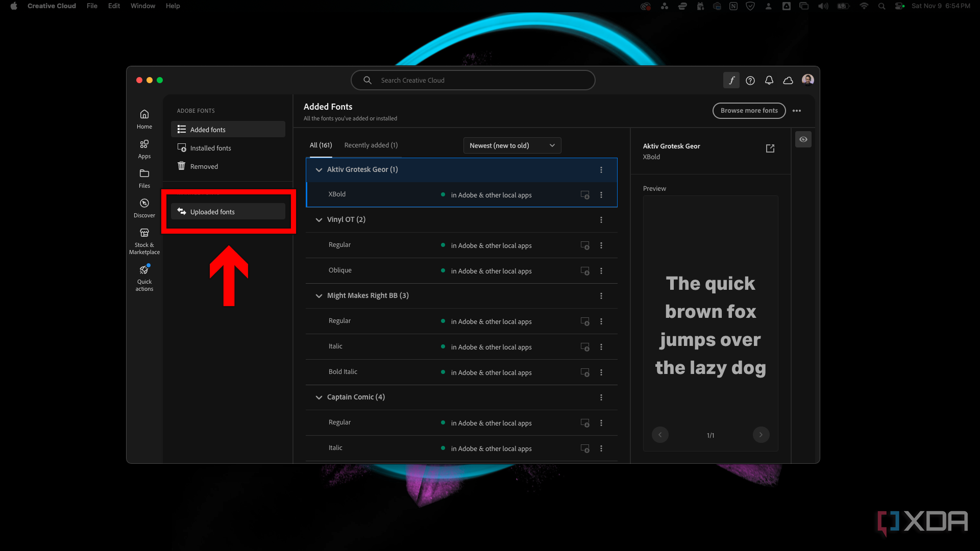Open options for Vinyl OT Oblique row
The width and height of the screenshot is (980, 551).
click(601, 271)
